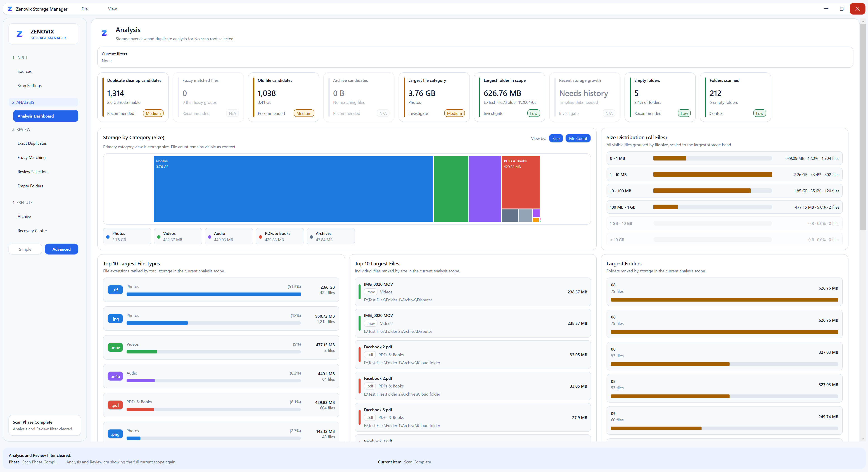Click the blue Photos block in treemap
Screen dimensions: 868x472
point(294,189)
